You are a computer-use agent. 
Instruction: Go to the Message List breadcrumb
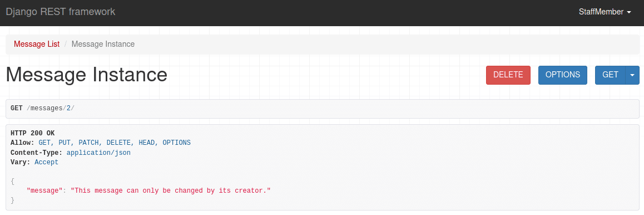pos(37,44)
